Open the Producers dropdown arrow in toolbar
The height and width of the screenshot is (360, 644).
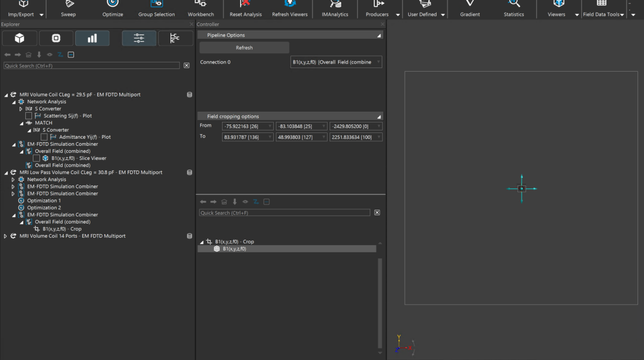coord(398,15)
